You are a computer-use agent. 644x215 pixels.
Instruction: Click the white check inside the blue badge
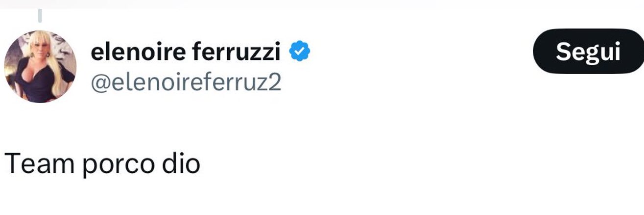tap(299, 52)
